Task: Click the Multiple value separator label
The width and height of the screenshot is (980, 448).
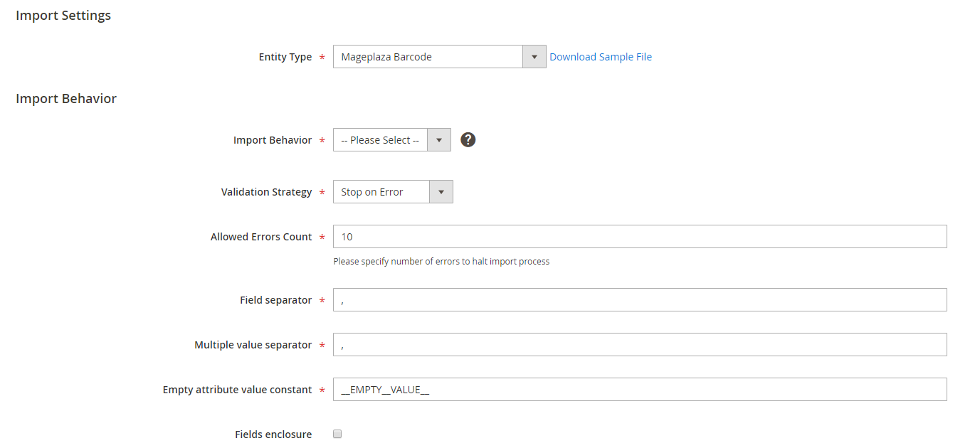Action: pos(253,345)
